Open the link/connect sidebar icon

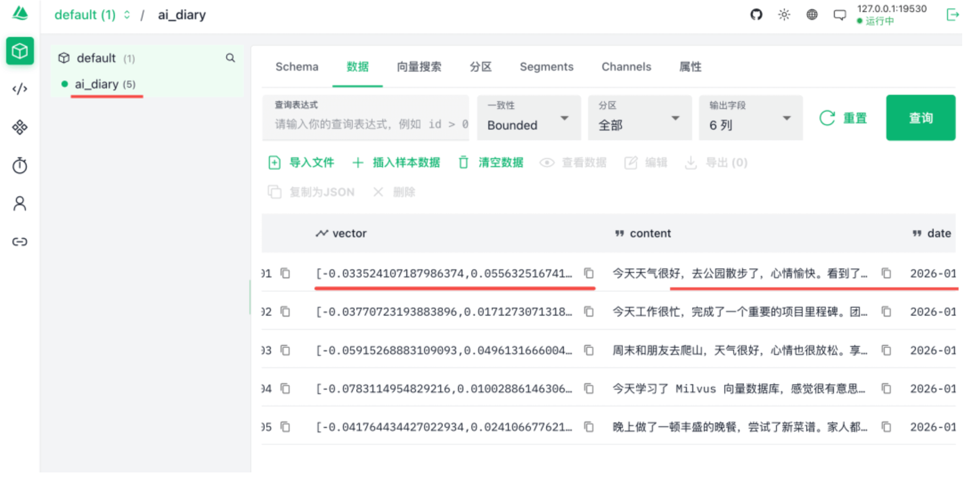coord(20,242)
